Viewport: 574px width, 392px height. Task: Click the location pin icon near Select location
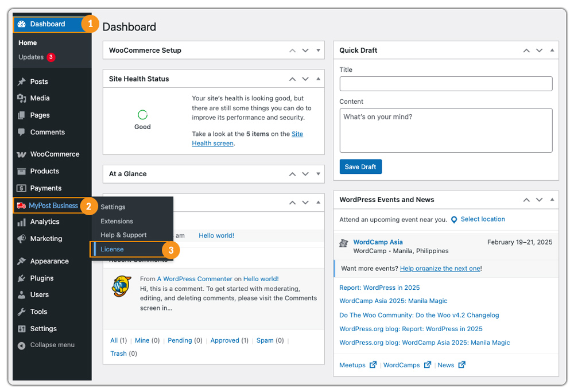click(x=454, y=220)
